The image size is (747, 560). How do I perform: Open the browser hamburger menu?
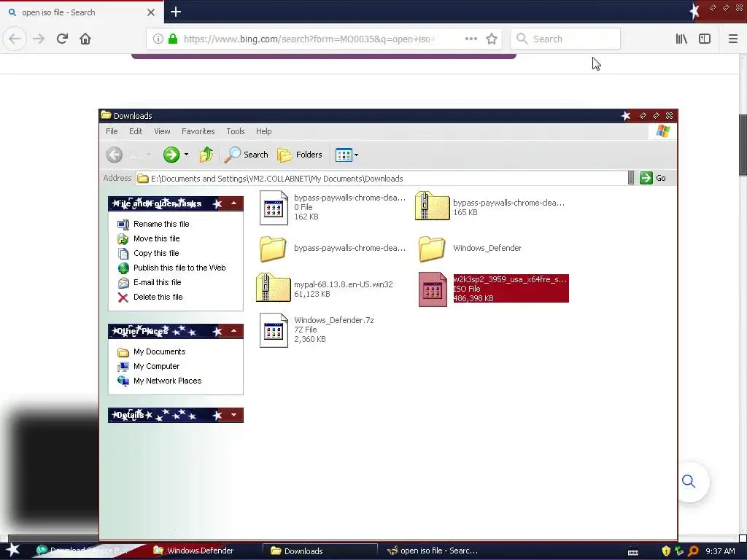click(x=732, y=39)
